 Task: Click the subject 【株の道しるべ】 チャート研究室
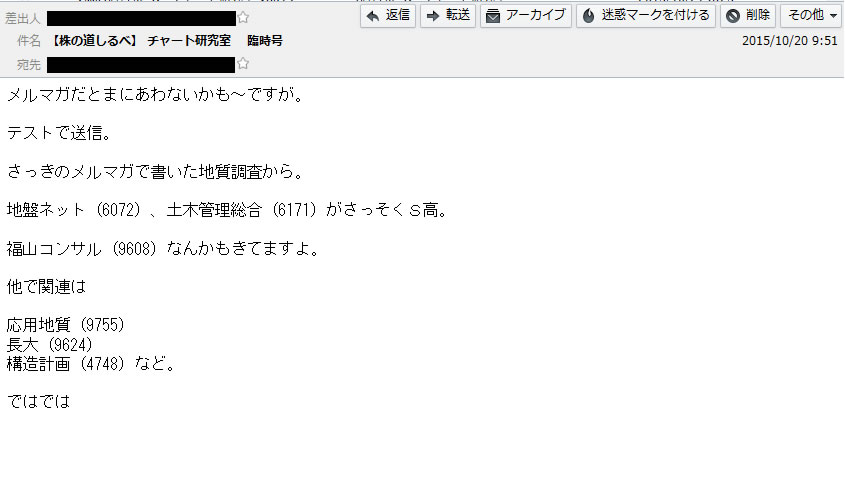pyautogui.click(x=141, y=41)
